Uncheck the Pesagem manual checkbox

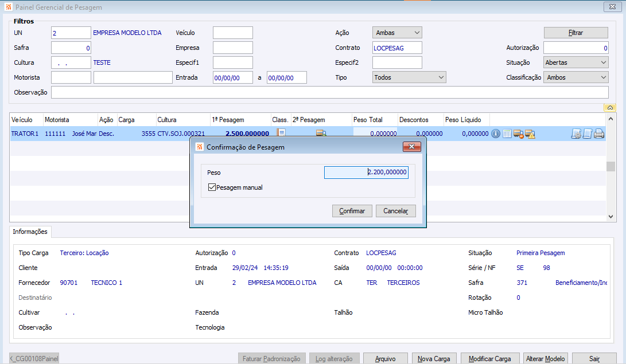(212, 187)
